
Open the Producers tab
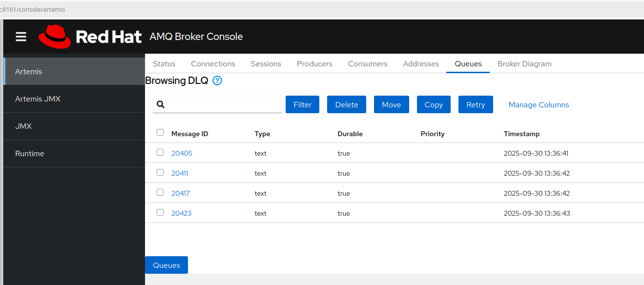pyautogui.click(x=314, y=64)
